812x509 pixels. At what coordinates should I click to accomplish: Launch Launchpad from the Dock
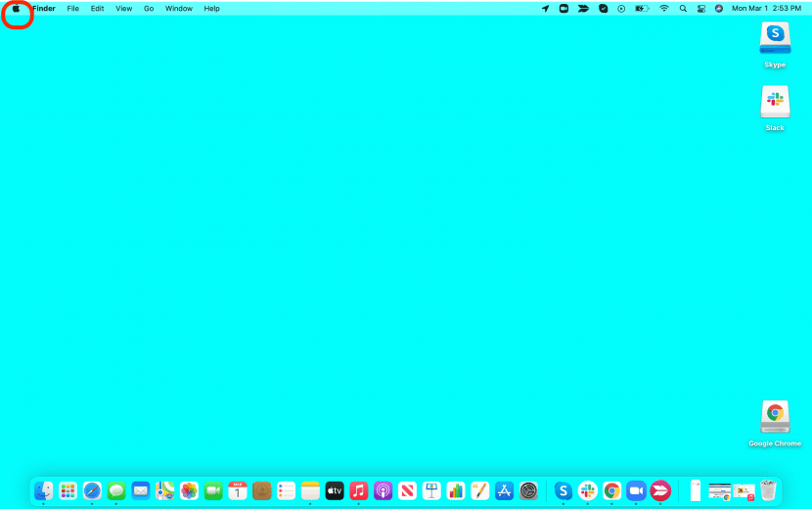coord(68,490)
